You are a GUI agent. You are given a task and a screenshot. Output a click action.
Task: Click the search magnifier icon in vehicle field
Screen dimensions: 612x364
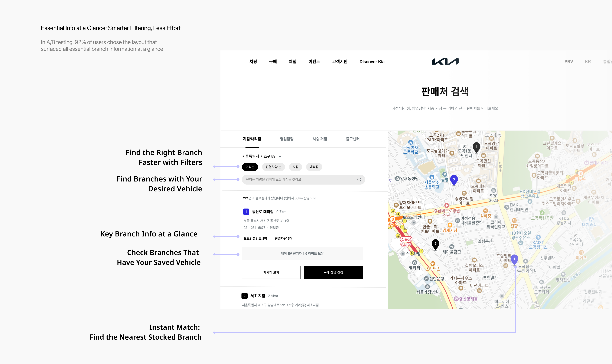[x=359, y=180]
